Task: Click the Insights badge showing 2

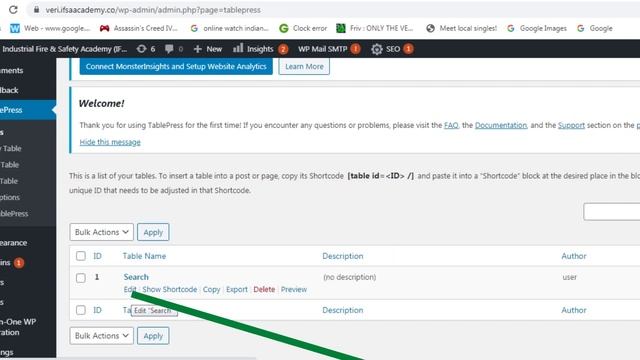Action: pyautogui.click(x=283, y=49)
